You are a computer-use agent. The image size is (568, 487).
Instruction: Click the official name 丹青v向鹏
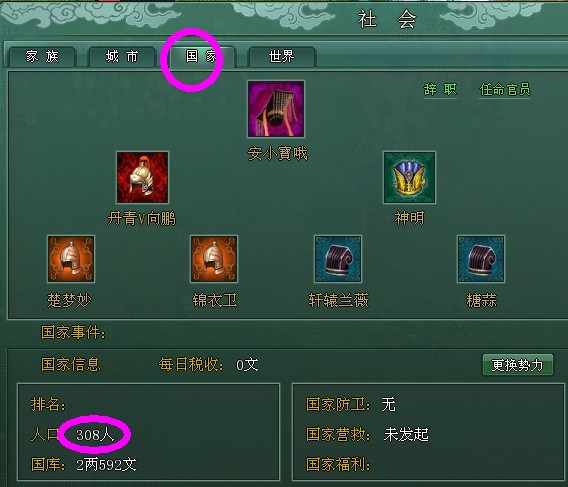(142, 219)
